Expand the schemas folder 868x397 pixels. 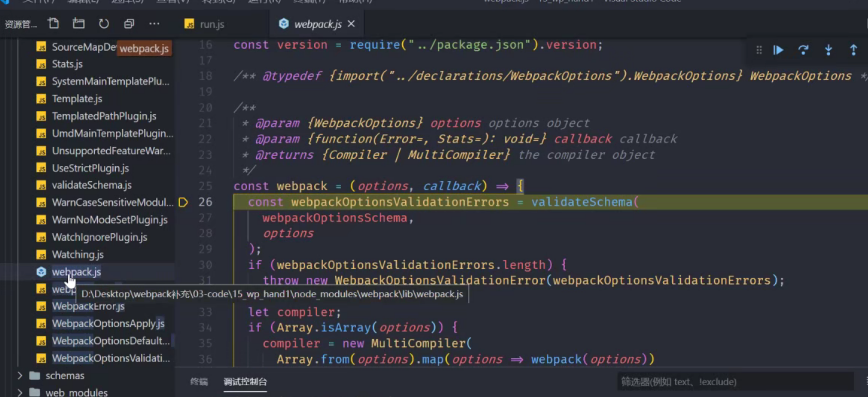[20, 376]
